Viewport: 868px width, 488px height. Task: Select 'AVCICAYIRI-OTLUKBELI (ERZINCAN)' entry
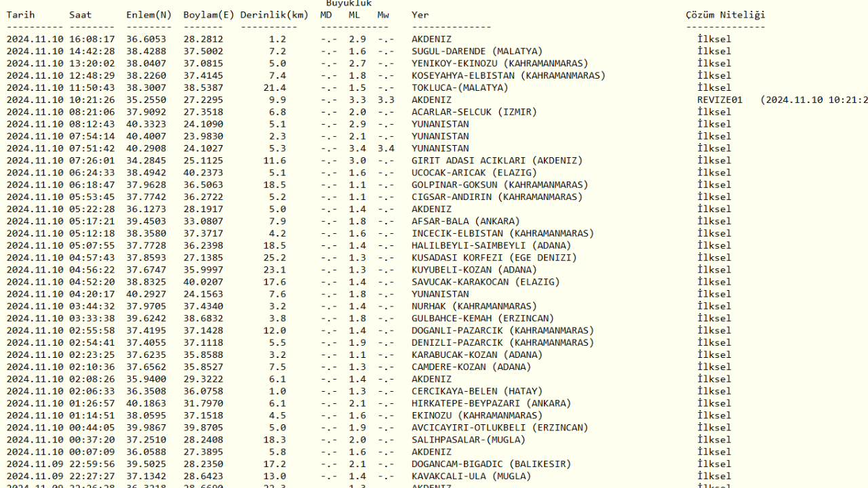(500, 428)
